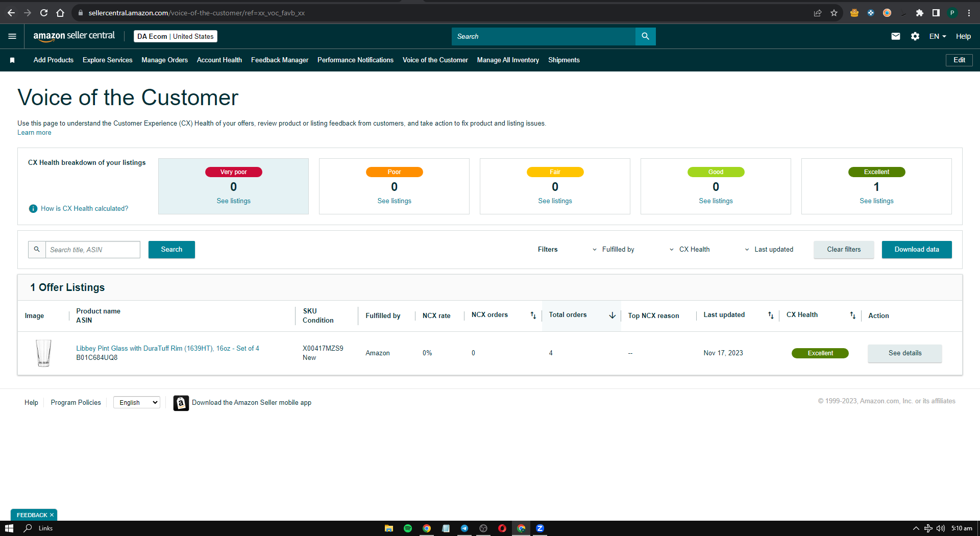See listings under Excellent
Screen dimensions: 980x536
877,201
